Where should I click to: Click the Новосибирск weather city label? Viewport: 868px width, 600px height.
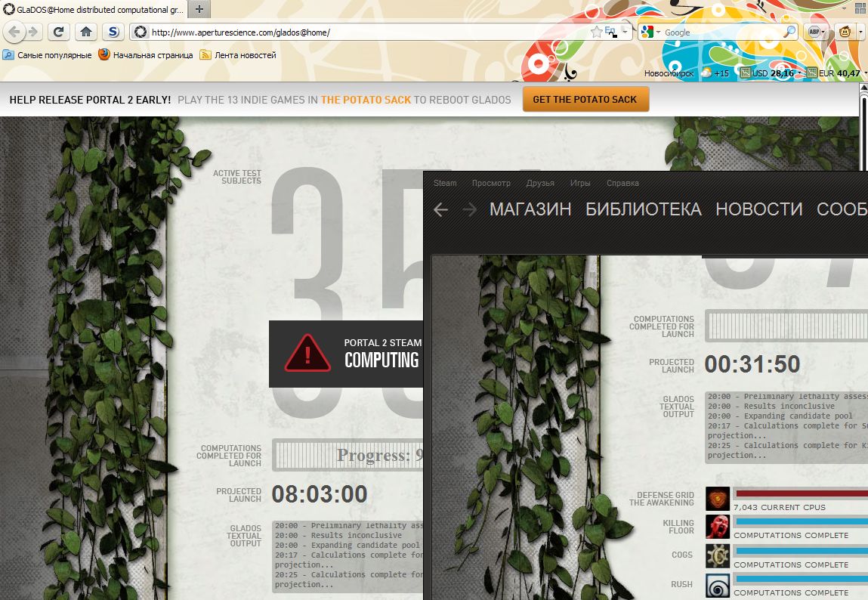(669, 73)
